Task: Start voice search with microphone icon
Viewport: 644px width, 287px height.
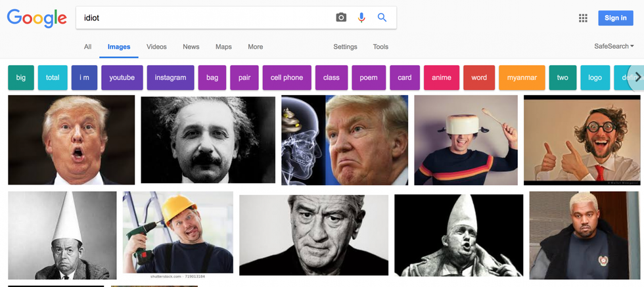Action: point(361,18)
